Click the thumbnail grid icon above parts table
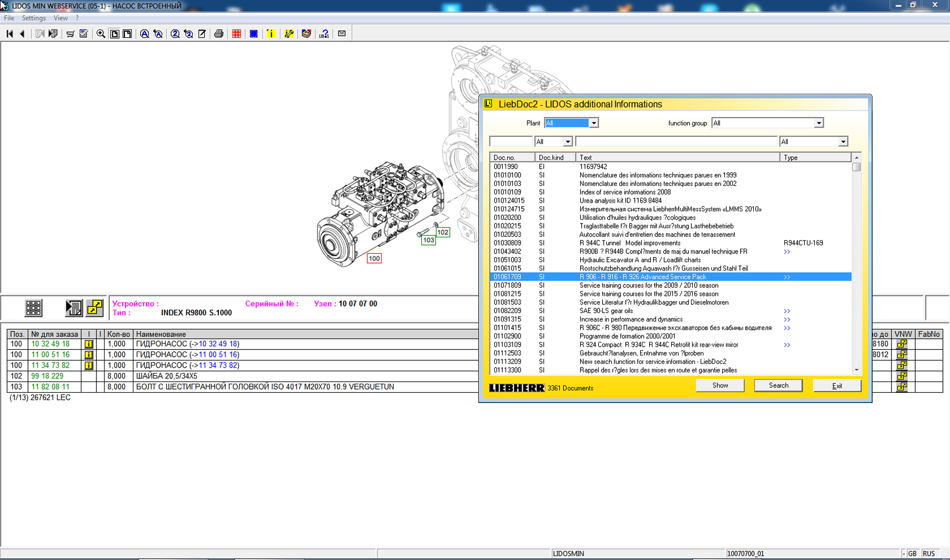This screenshot has height=560, width=950. [33, 308]
